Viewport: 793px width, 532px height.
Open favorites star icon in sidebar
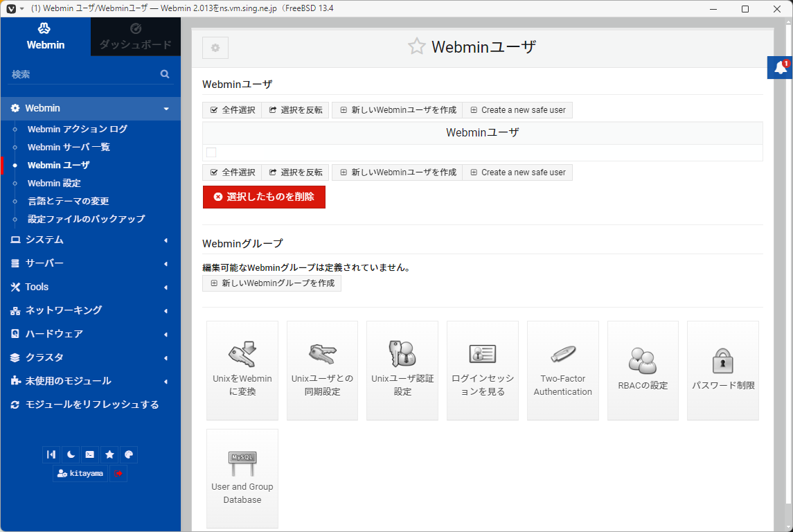click(x=109, y=454)
